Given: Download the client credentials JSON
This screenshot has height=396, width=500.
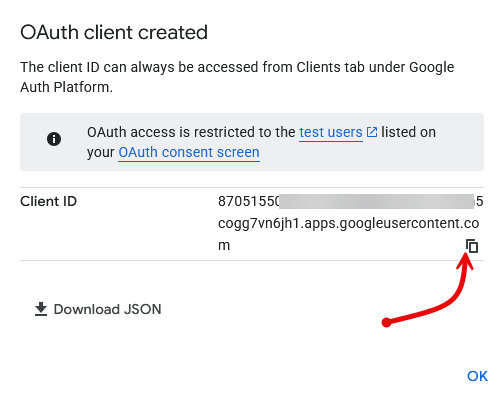Looking at the screenshot, I should (x=98, y=309).
